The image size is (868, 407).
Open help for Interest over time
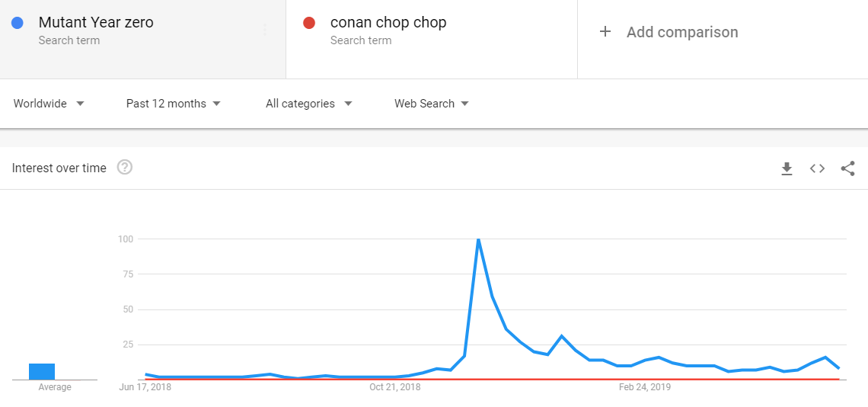(x=125, y=167)
